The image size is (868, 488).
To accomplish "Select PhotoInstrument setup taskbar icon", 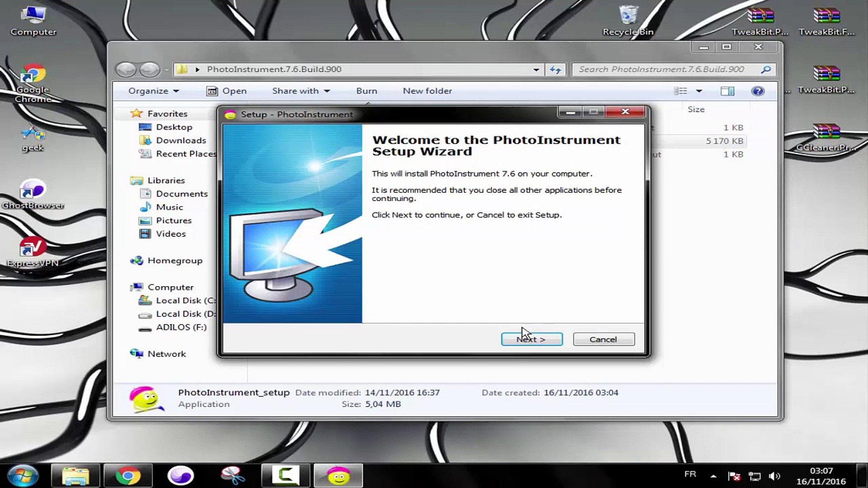I will point(338,476).
